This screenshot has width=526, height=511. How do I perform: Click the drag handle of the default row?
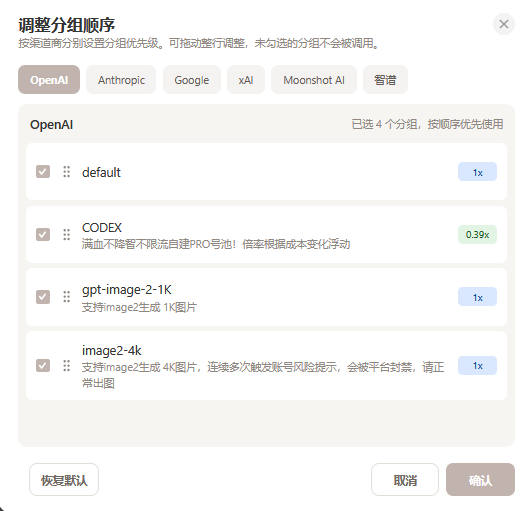click(x=67, y=171)
